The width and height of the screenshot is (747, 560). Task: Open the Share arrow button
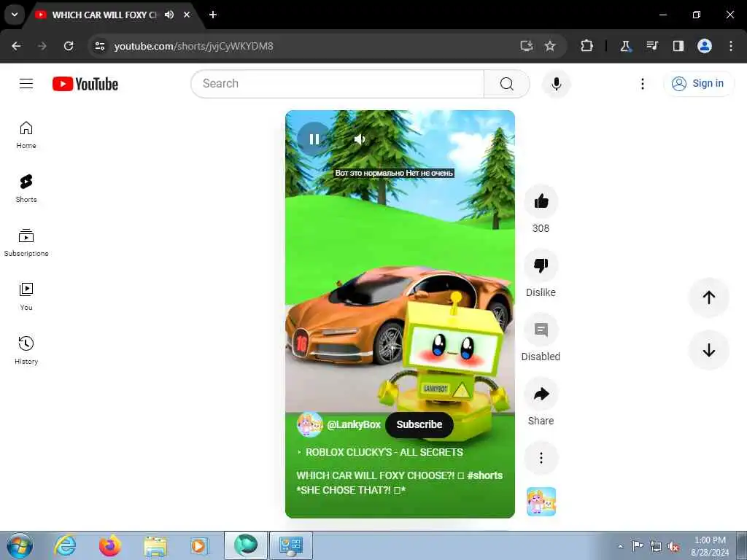(541, 394)
